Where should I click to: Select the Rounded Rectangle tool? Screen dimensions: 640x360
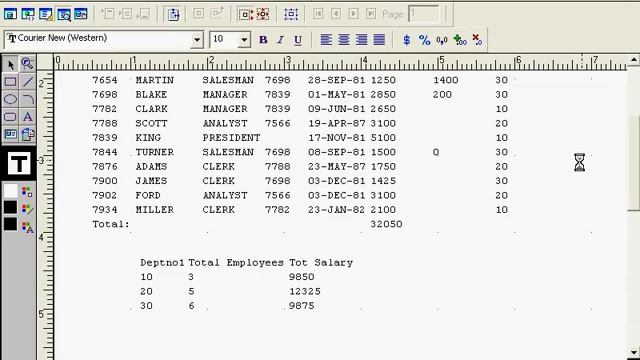11,117
